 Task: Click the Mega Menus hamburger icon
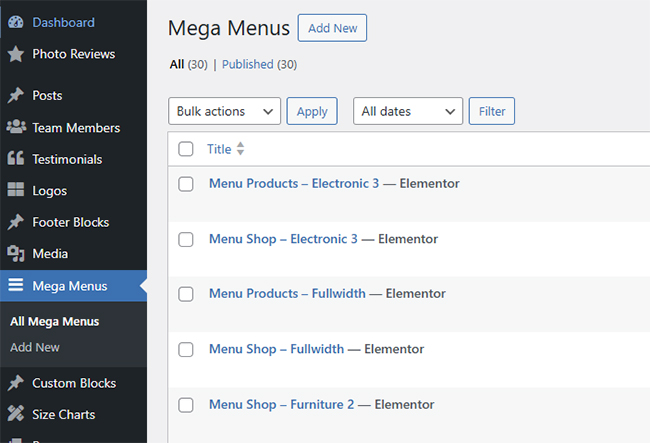(16, 285)
